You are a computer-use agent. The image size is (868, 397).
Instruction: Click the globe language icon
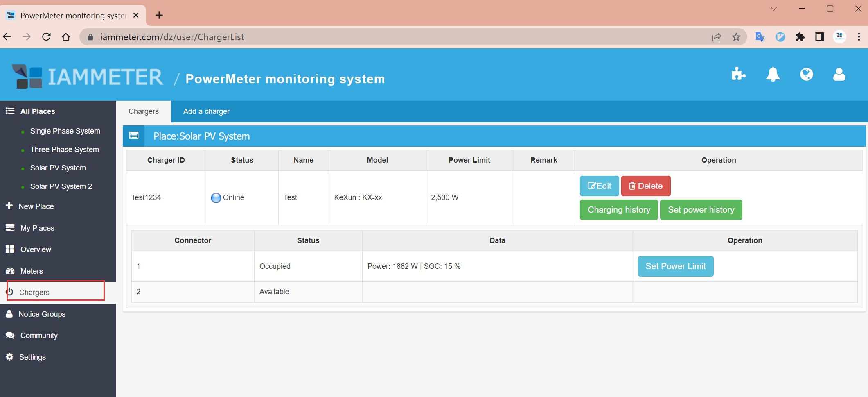click(x=806, y=75)
